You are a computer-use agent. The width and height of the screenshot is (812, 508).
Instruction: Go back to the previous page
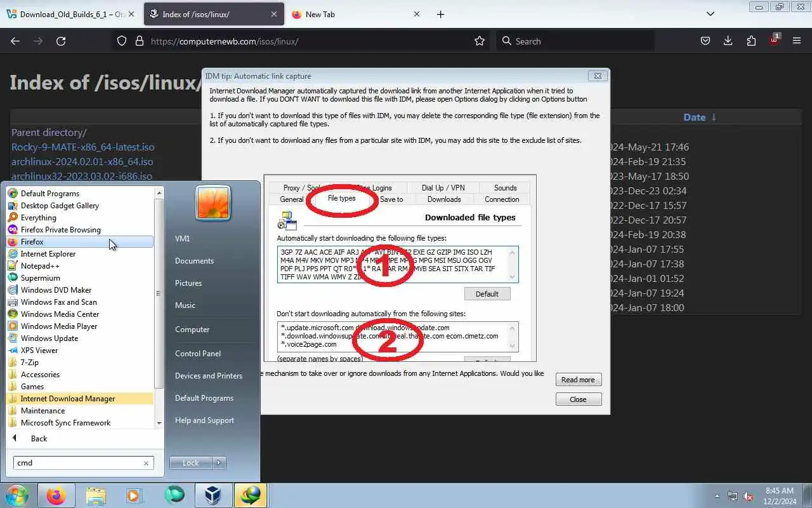[15, 41]
